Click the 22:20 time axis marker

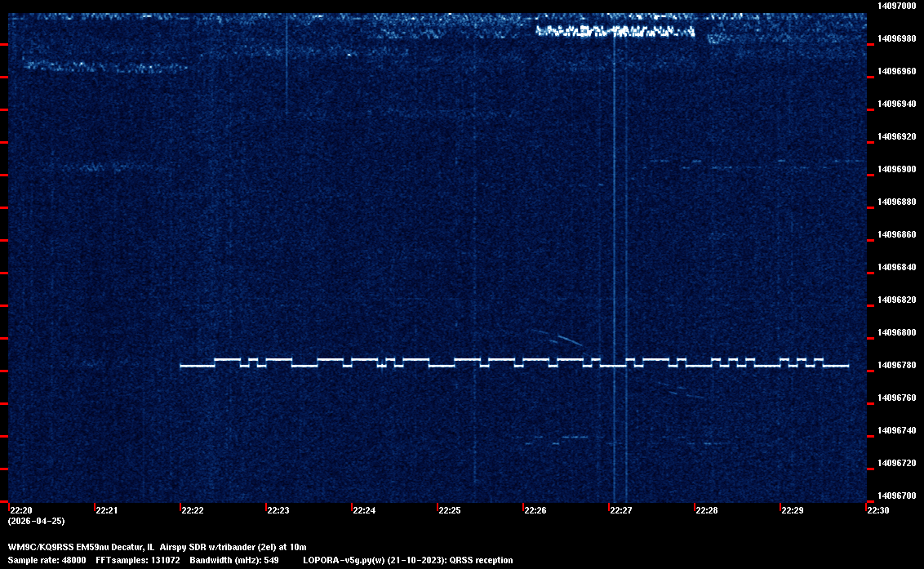coord(21,510)
